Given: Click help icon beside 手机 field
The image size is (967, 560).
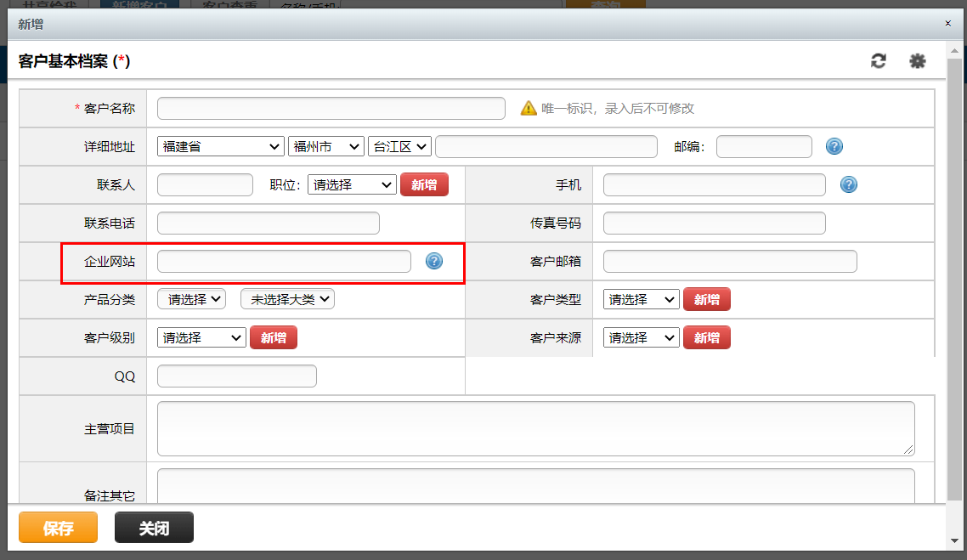Looking at the screenshot, I should coord(849,184).
